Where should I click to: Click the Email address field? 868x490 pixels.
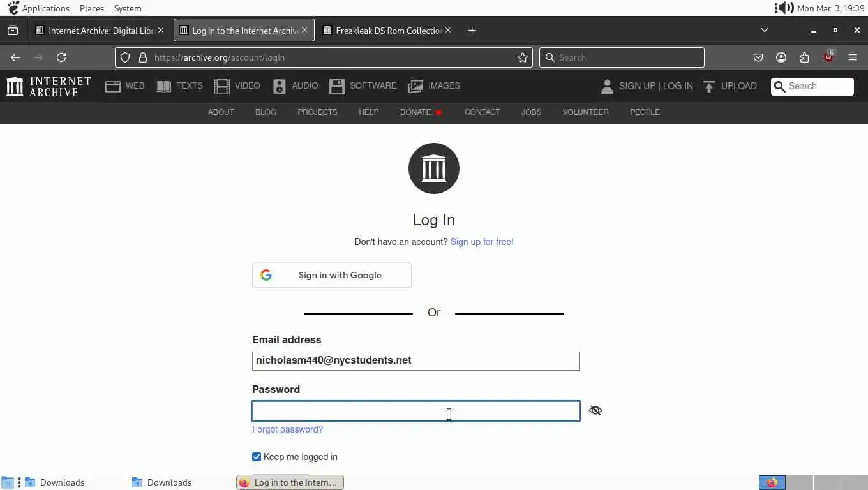point(415,360)
